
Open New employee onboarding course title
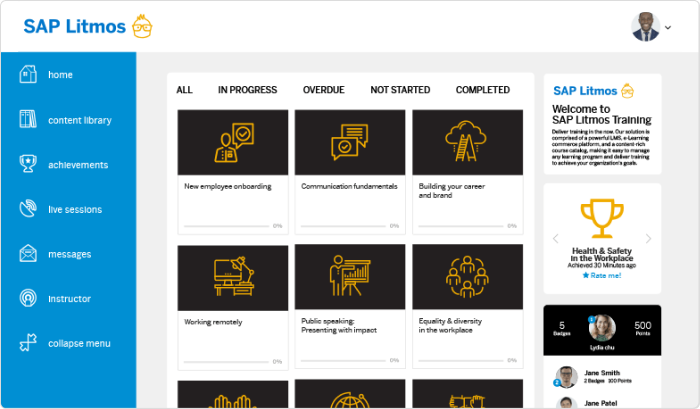(228, 186)
